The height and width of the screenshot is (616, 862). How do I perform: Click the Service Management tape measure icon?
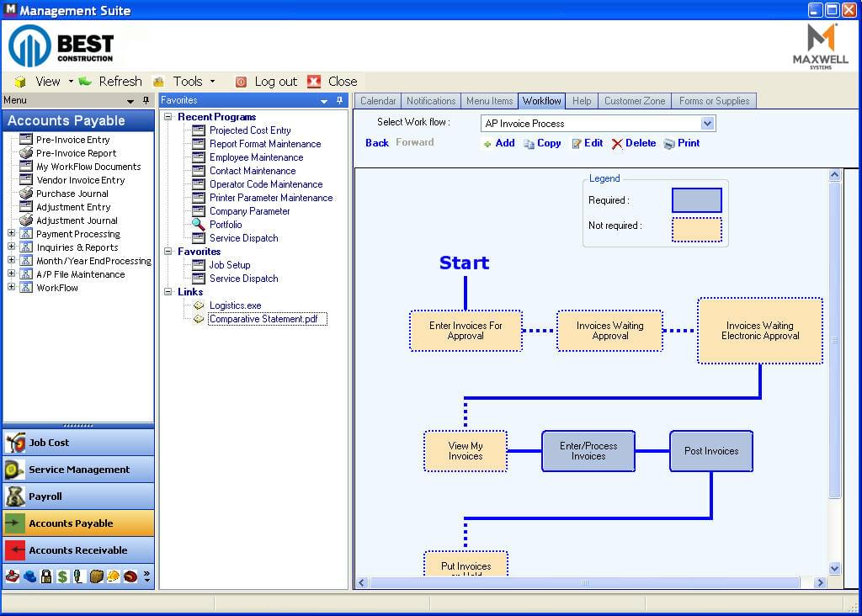coord(14,470)
